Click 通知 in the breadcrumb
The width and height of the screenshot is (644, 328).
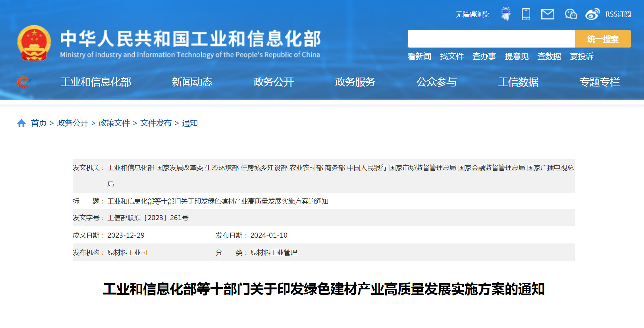[190, 123]
